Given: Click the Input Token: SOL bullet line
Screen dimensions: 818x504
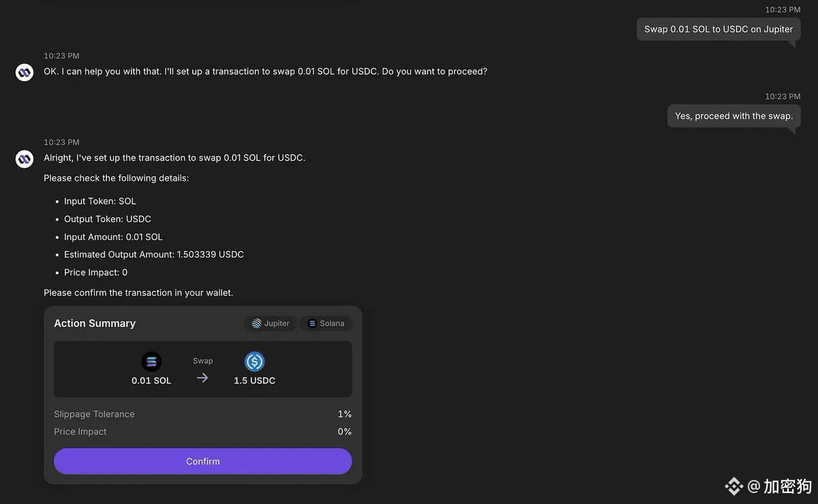Looking at the screenshot, I should tap(100, 202).
